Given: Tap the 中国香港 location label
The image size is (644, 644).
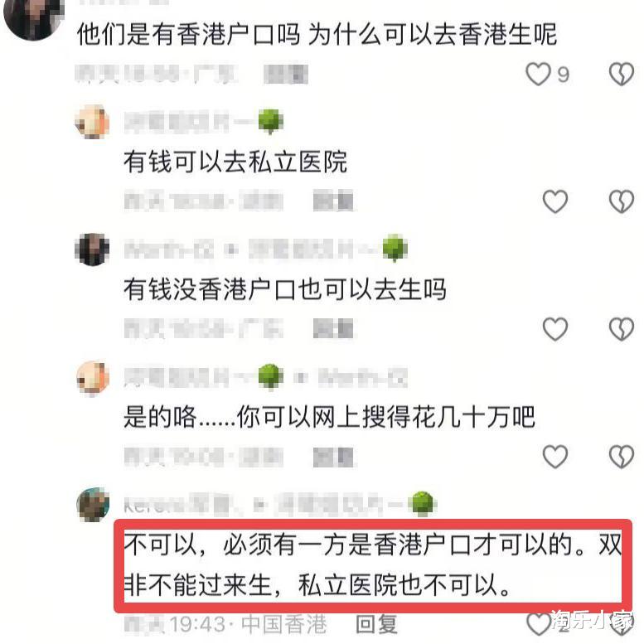Looking at the screenshot, I should [x=283, y=625].
